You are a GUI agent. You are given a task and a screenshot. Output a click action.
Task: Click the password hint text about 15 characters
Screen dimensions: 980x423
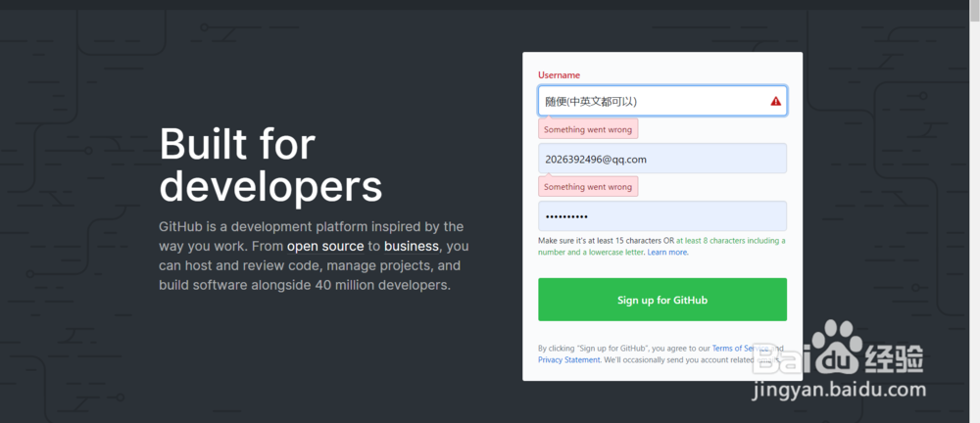pyautogui.click(x=661, y=246)
